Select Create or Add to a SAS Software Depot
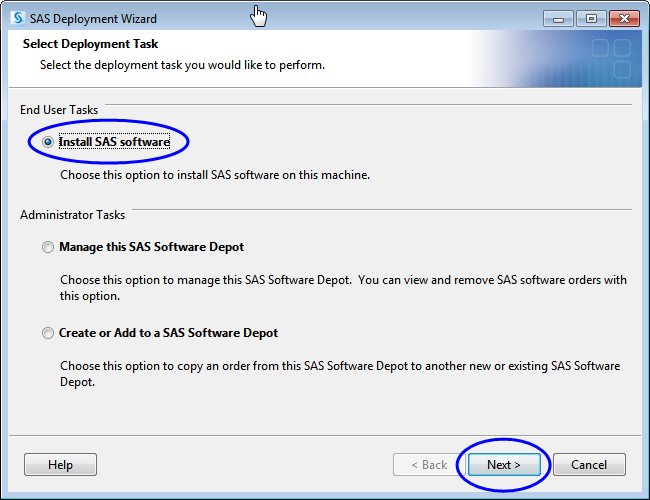Viewport: 650px width, 500px height. [x=48, y=333]
